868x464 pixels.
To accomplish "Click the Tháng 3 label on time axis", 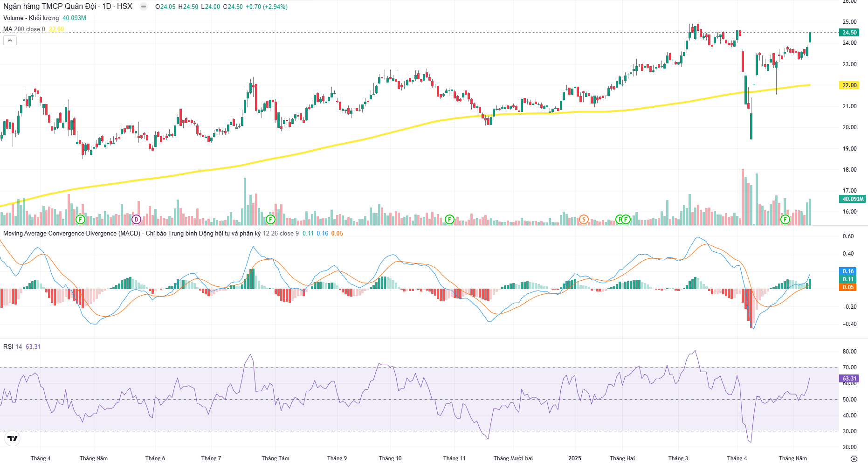I will click(678, 458).
